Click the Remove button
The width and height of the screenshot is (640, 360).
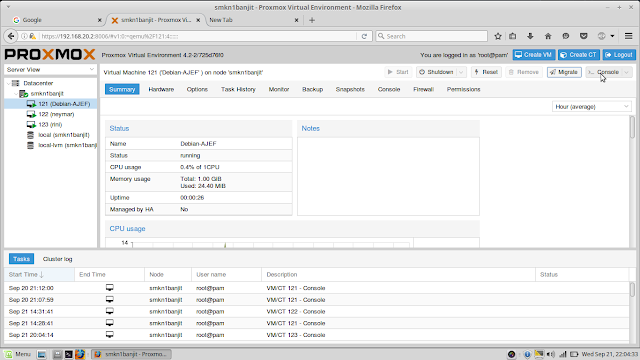click(x=524, y=72)
